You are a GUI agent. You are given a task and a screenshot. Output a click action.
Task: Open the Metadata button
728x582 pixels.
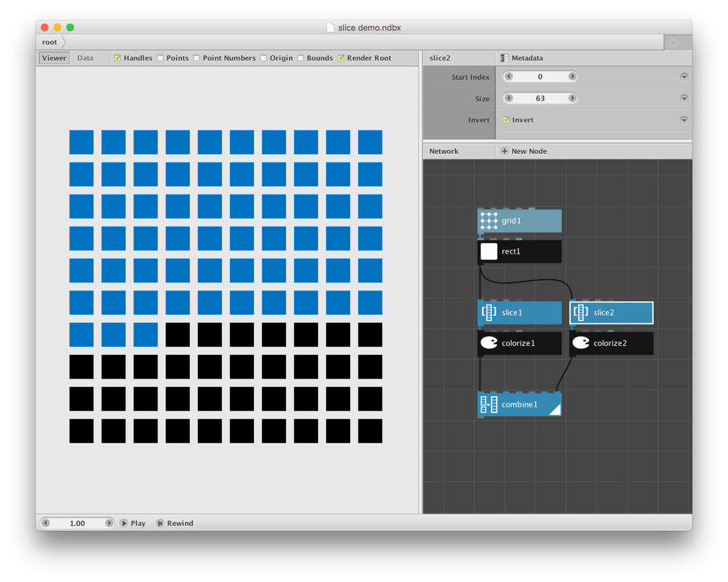[x=522, y=58]
